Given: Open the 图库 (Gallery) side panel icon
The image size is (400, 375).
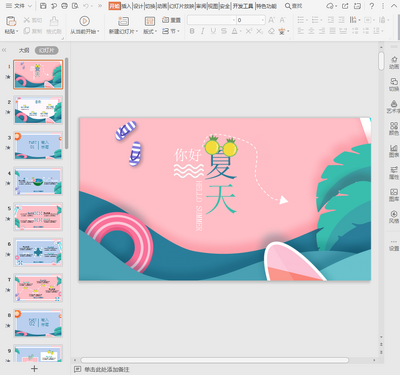Looking at the screenshot, I should [x=394, y=195].
